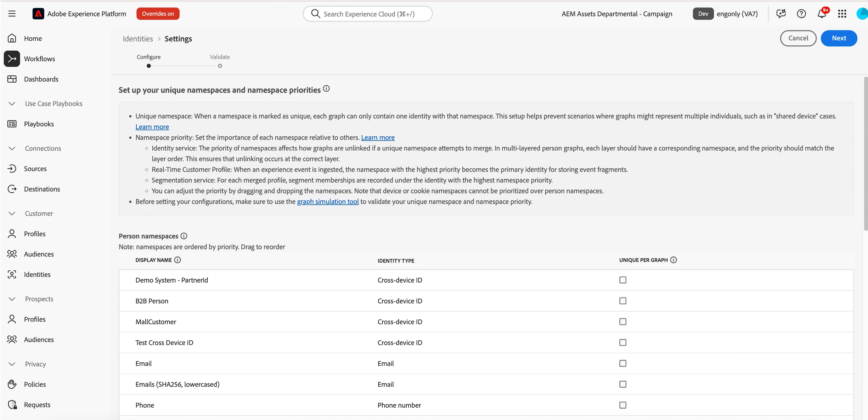Viewport: 868px width, 420px height.
Task: Collapse the Connections sidebar section
Action: pos(12,148)
